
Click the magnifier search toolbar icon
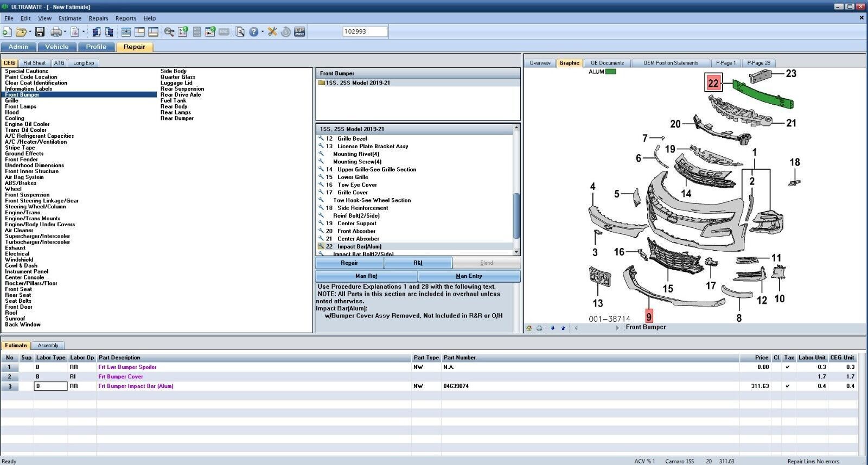[169, 32]
